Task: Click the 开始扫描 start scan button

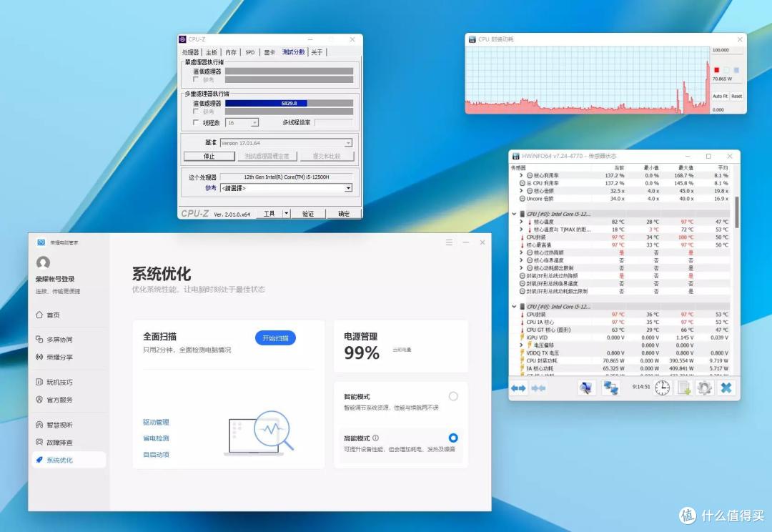Action: click(x=275, y=338)
